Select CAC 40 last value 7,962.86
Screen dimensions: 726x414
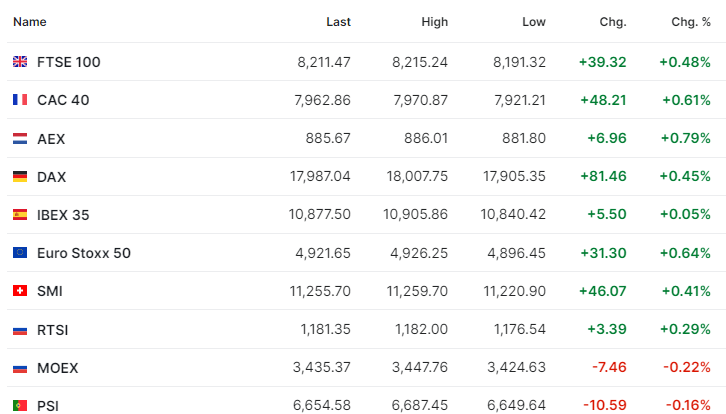[x=323, y=100]
